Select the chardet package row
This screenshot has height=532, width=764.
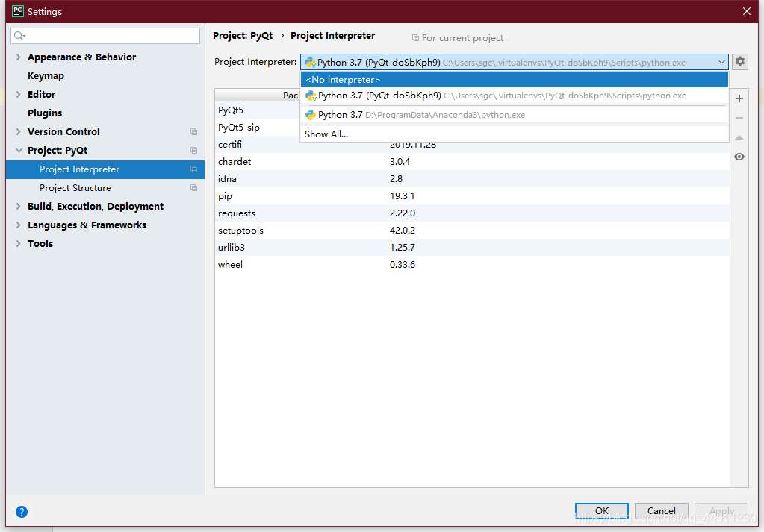472,162
